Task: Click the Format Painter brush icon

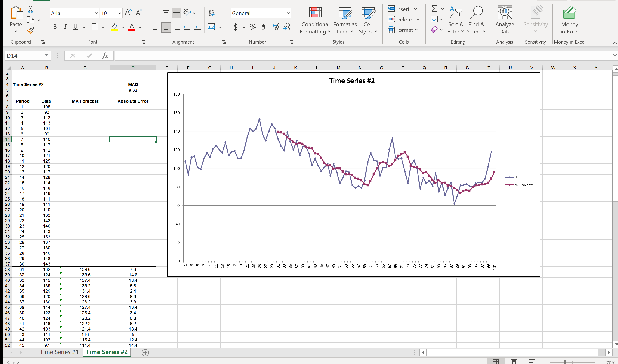Action: pos(31,31)
